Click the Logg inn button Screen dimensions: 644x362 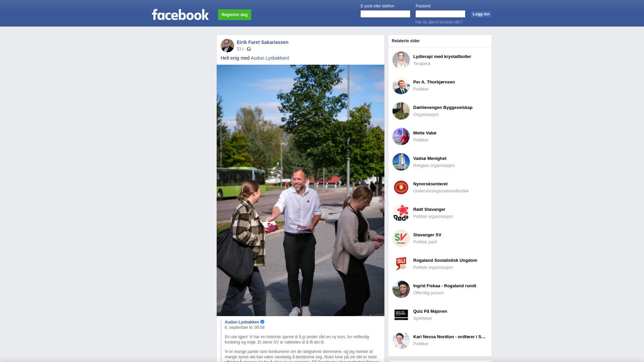481,14
